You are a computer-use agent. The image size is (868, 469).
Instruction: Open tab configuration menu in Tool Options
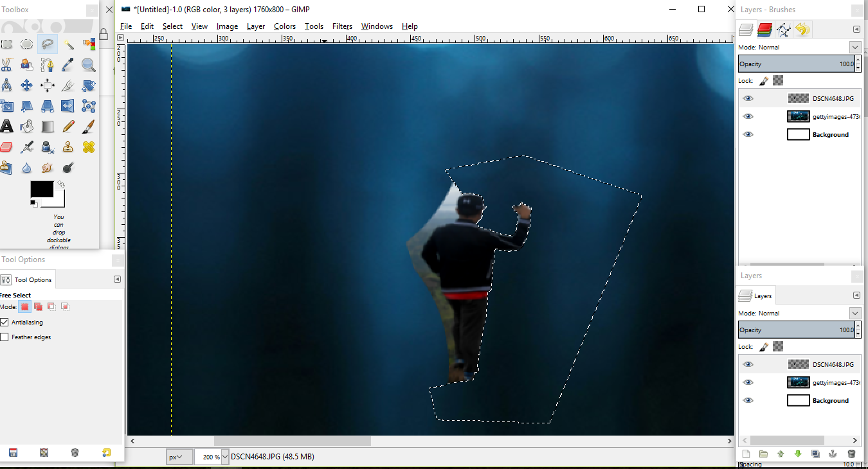coord(117,279)
